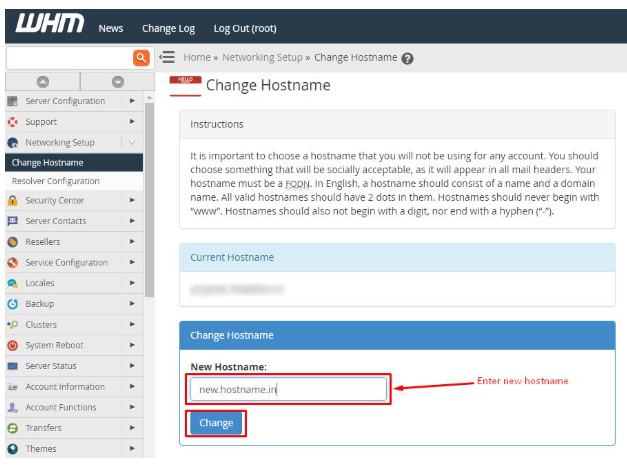Open the Change Log link

tap(168, 28)
